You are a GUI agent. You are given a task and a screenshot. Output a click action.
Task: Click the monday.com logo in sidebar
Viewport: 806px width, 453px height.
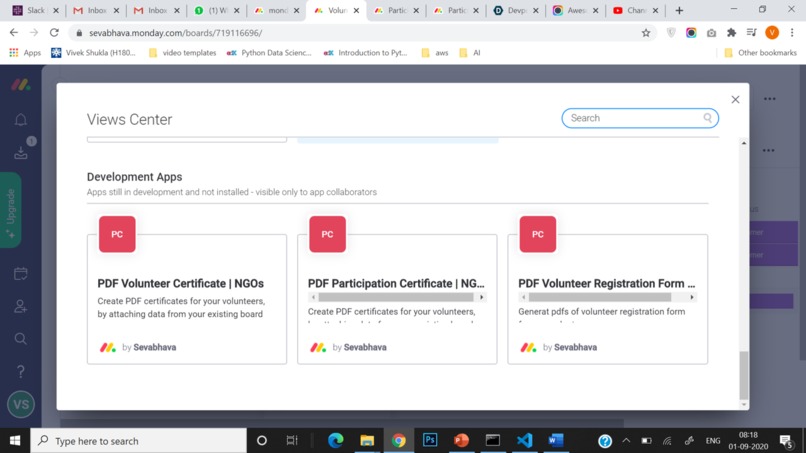point(21,85)
